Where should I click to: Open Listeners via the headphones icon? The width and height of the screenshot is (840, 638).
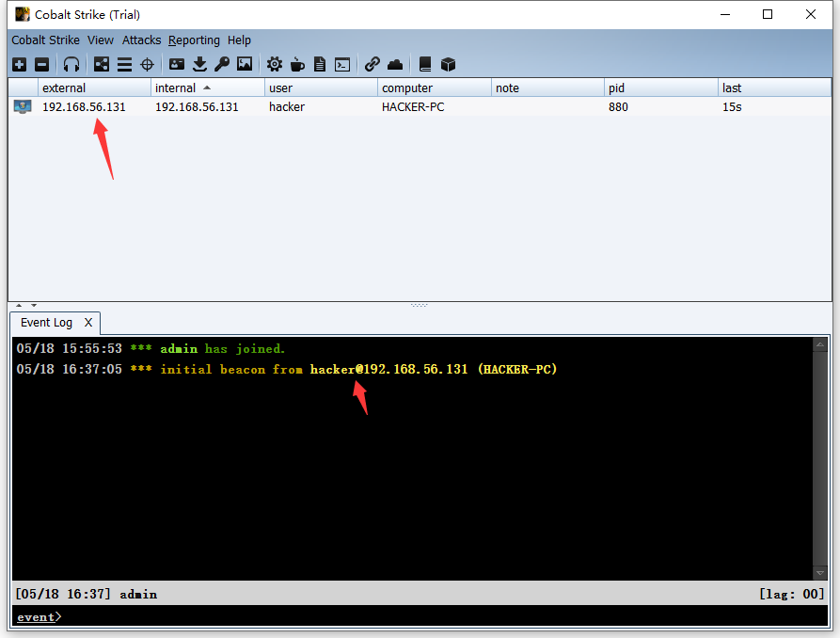(x=71, y=65)
